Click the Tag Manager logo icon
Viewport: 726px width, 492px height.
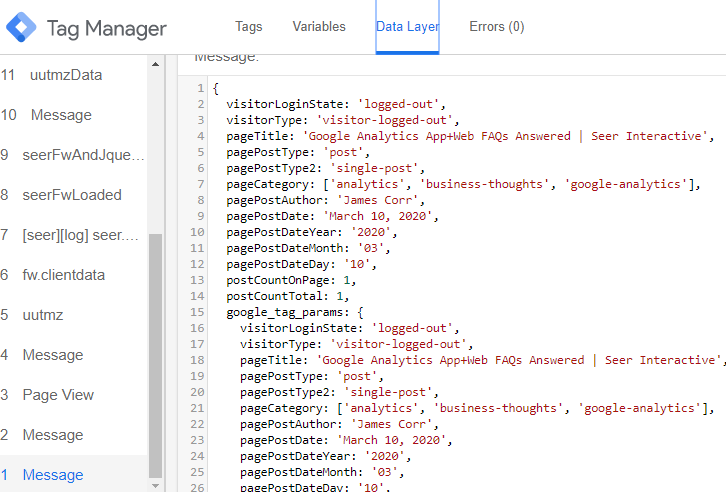click(x=22, y=28)
